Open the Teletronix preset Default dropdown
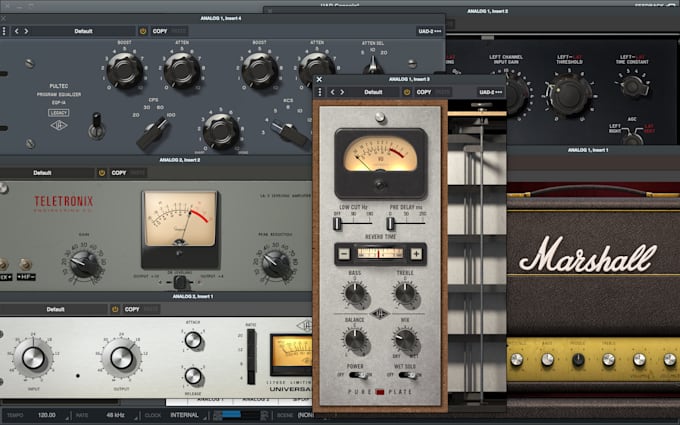Screen dimensions: 680x425 click(x=42, y=173)
